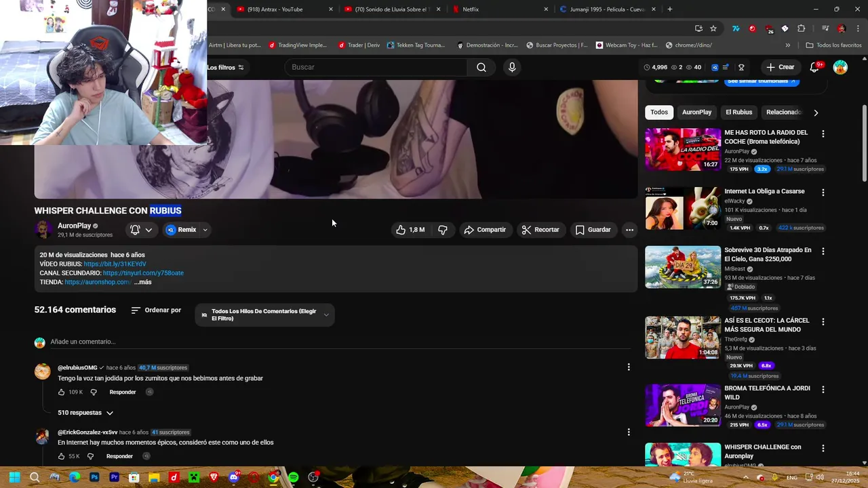This screenshot has height=488, width=868.
Task: Open Brave browser from the taskbar
Action: 214,477
